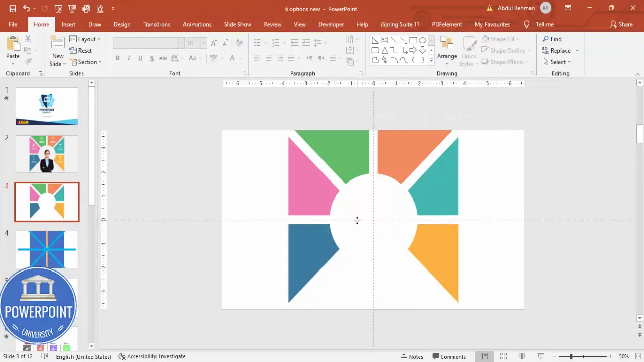
Task: Toggle Strikethrough formatting
Action: click(163, 58)
